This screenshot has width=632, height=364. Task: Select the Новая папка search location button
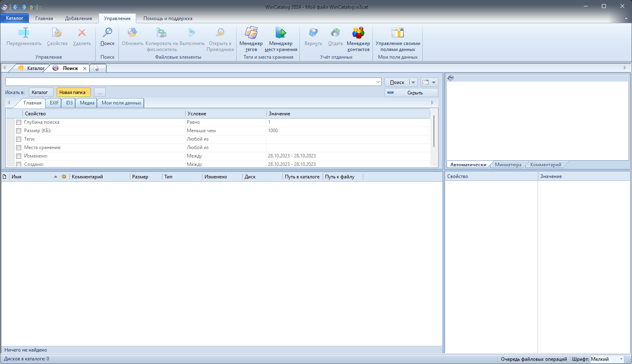pos(73,92)
